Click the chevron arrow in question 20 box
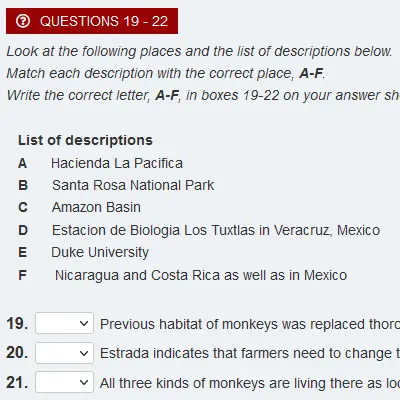The width and height of the screenshot is (400, 400). pyautogui.click(x=84, y=353)
